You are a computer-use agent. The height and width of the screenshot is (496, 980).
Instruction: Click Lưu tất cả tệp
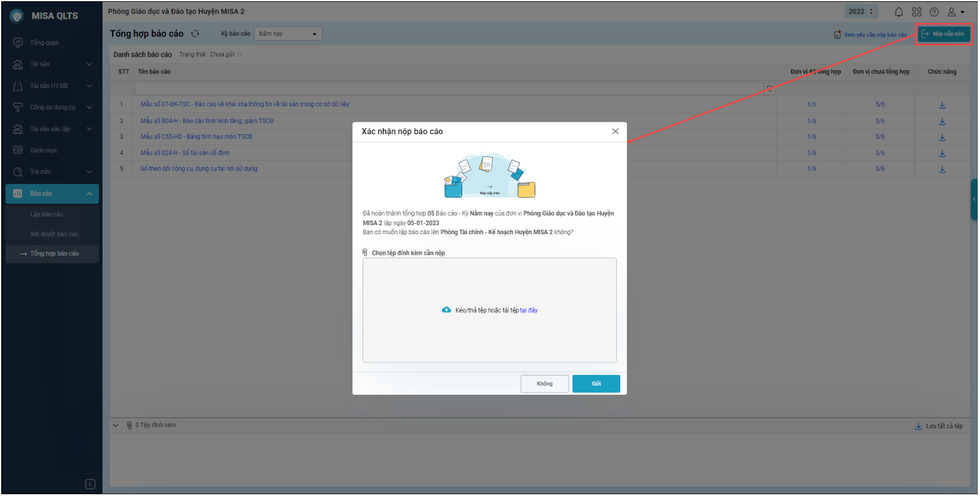pos(939,427)
